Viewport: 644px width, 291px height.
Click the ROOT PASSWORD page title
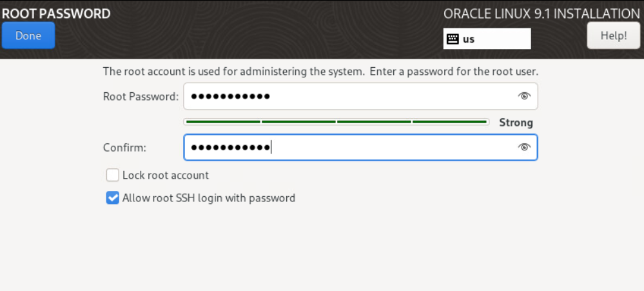click(56, 14)
